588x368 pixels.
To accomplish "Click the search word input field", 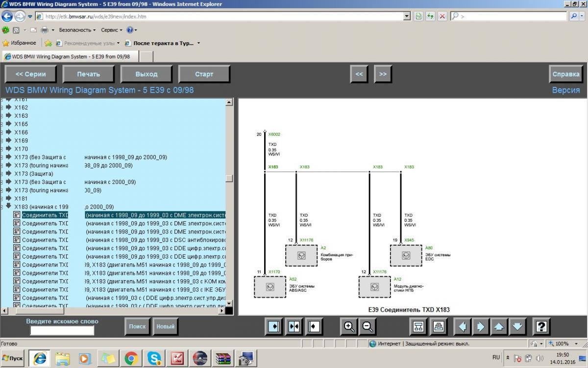I will point(62,330).
